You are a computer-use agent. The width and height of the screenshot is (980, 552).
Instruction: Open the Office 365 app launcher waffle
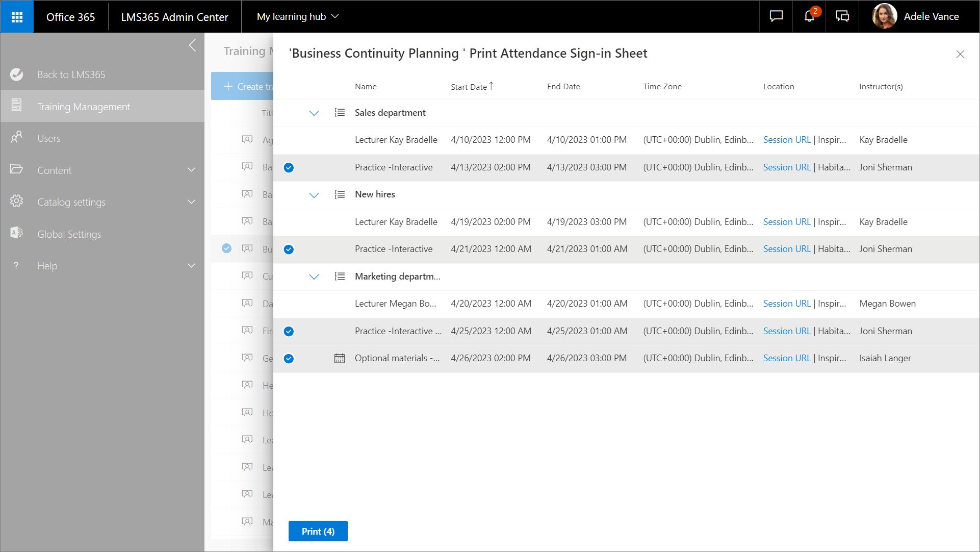click(x=17, y=17)
